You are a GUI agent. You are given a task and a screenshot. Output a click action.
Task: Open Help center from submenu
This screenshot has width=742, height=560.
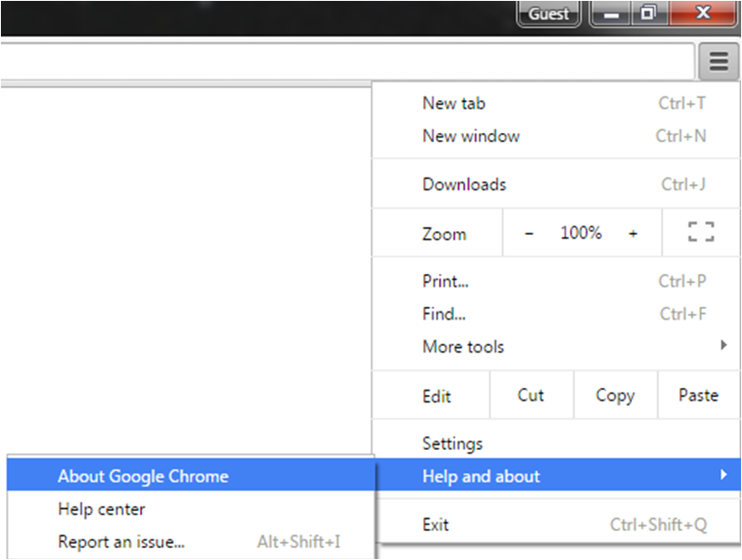click(101, 509)
